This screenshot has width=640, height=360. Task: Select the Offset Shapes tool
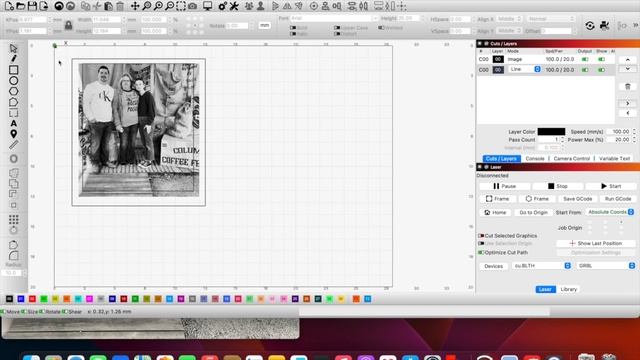click(13, 159)
